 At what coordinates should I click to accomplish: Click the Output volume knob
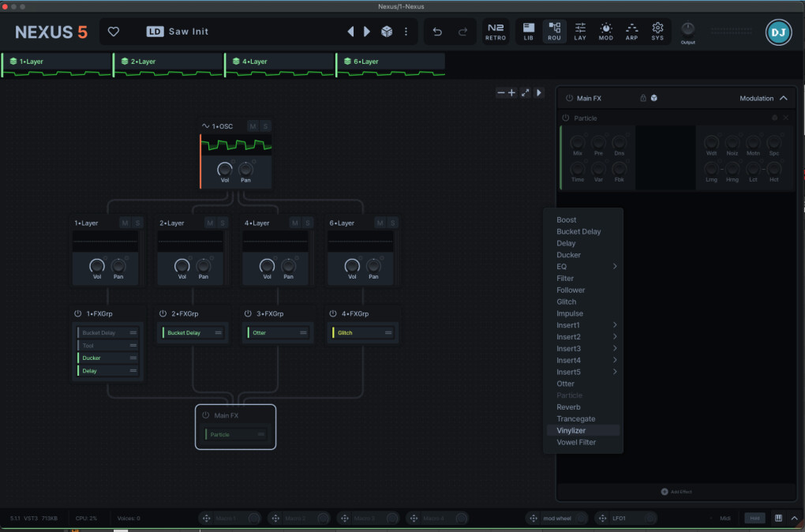(688, 28)
